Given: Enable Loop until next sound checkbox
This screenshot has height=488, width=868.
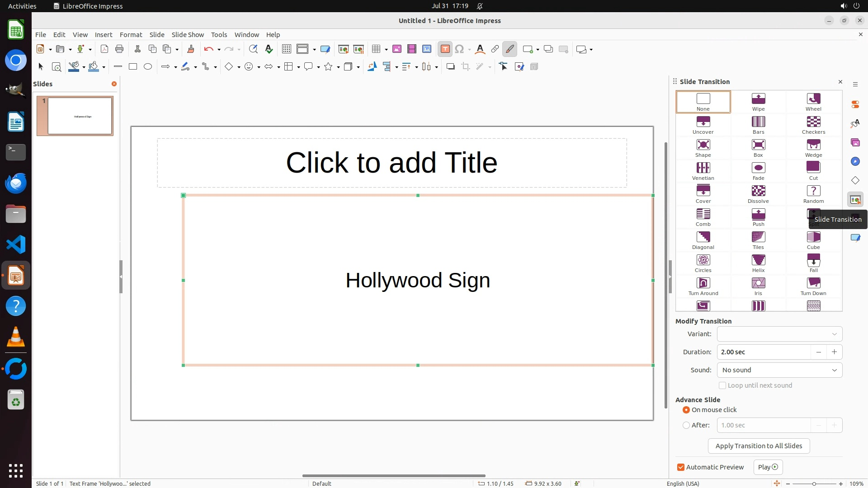Looking at the screenshot, I should click(x=722, y=385).
